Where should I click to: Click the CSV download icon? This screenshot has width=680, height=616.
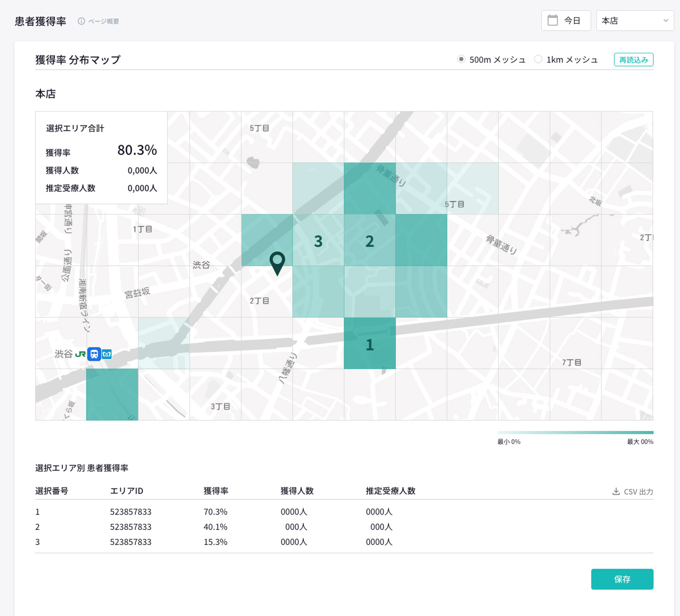(x=616, y=492)
